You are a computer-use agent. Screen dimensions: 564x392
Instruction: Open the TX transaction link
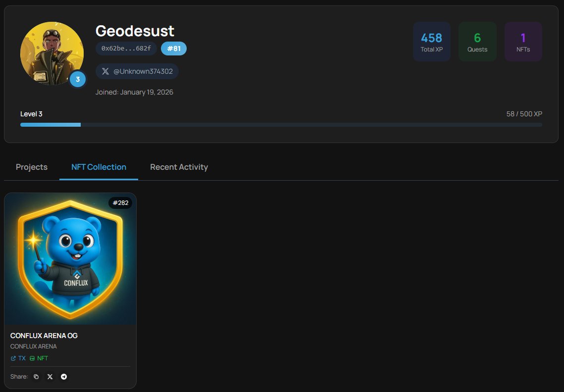coord(18,358)
